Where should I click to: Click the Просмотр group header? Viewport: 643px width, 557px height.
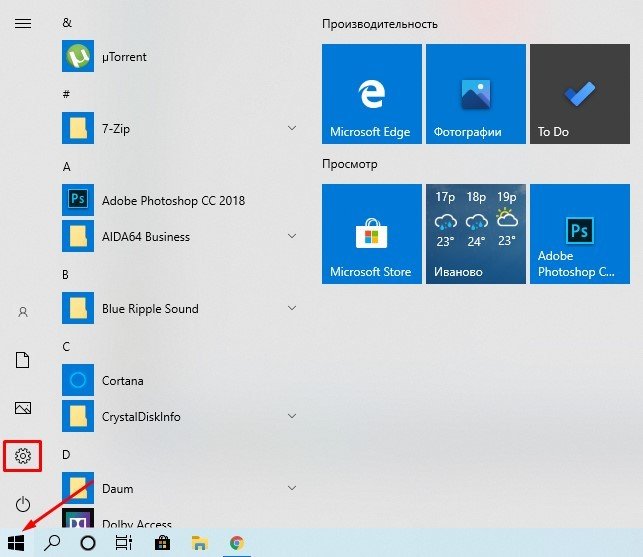[x=349, y=164]
